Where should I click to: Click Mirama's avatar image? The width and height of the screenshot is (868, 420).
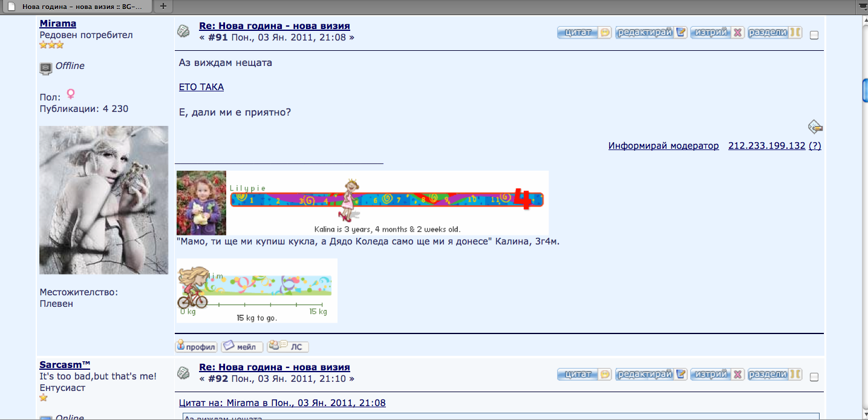[103, 200]
